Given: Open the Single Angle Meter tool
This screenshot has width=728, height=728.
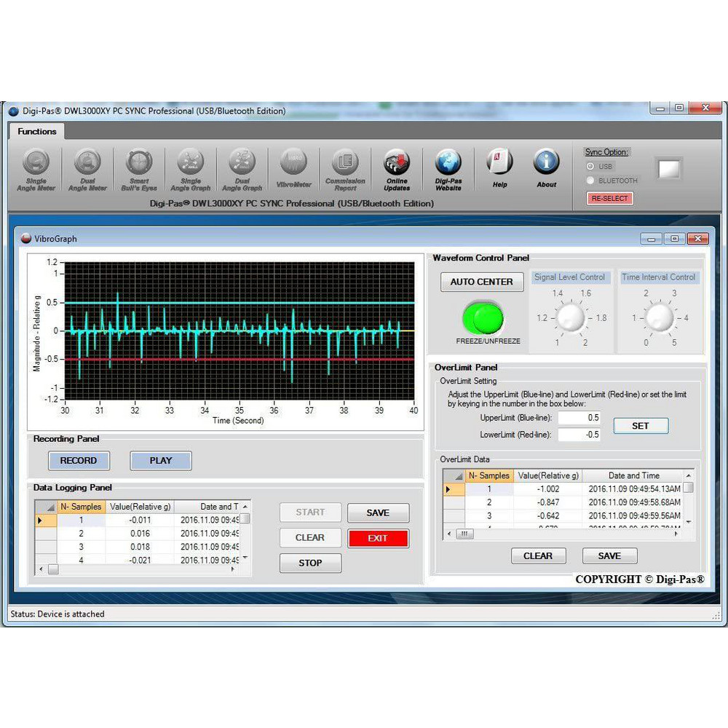Looking at the screenshot, I should [x=36, y=167].
